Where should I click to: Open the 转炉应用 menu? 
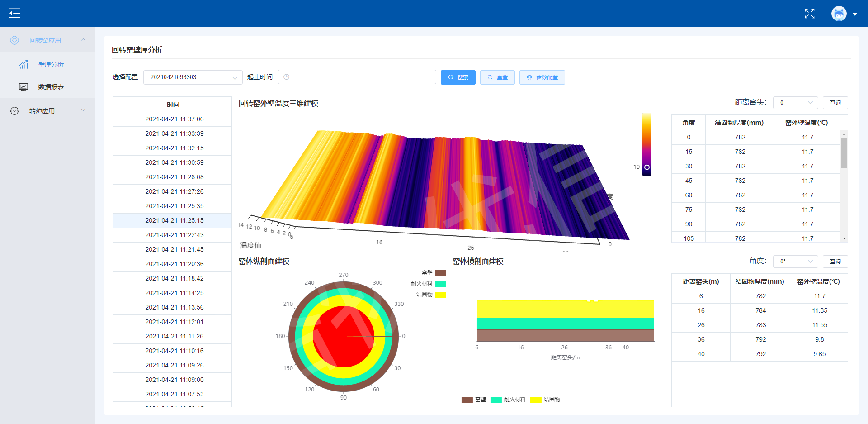[x=47, y=111]
